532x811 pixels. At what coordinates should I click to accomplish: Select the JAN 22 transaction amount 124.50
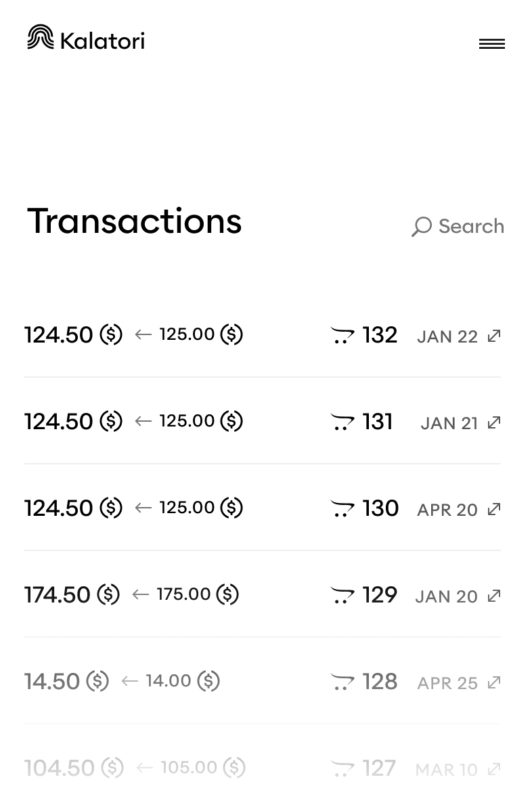(58, 335)
